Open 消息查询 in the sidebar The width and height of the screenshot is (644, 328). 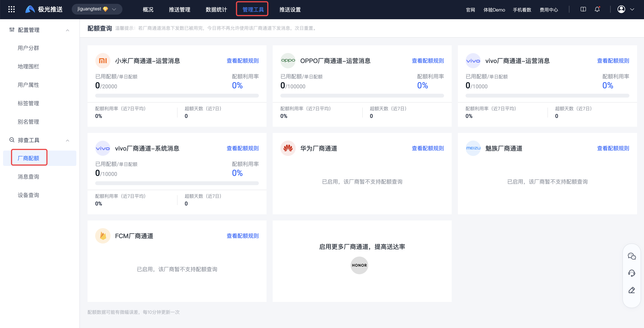(x=28, y=177)
